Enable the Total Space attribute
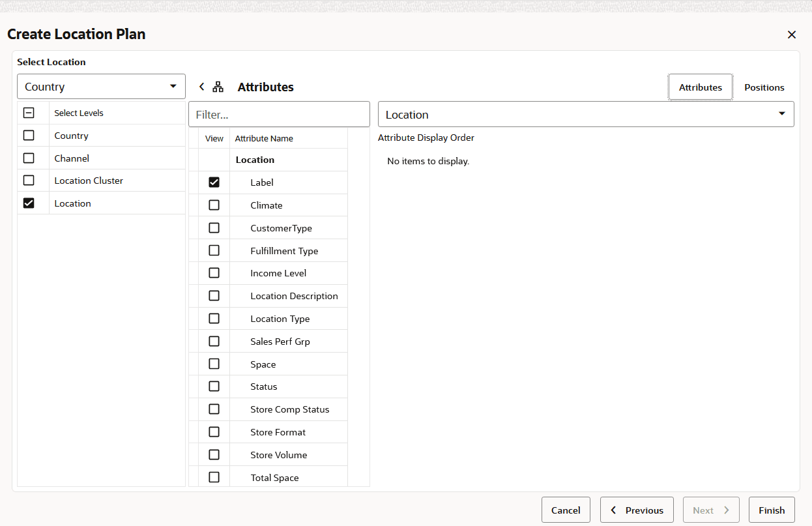The height and width of the screenshot is (526, 812). pos(214,476)
